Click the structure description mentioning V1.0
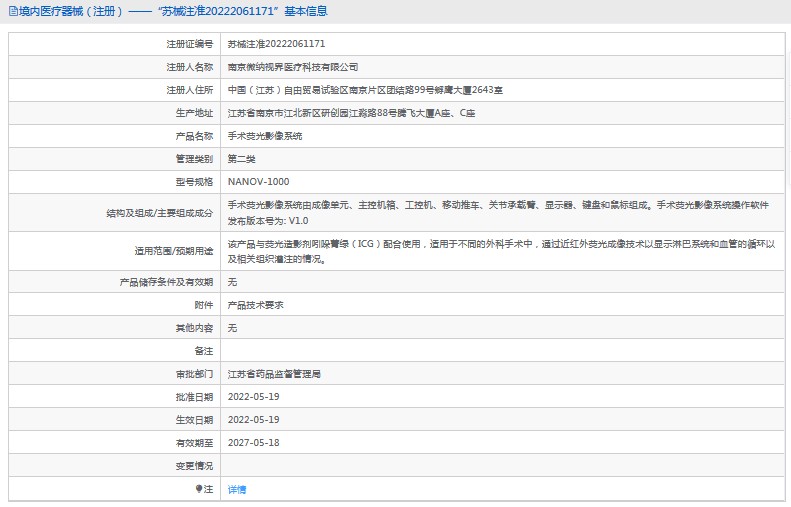 [x=498, y=213]
